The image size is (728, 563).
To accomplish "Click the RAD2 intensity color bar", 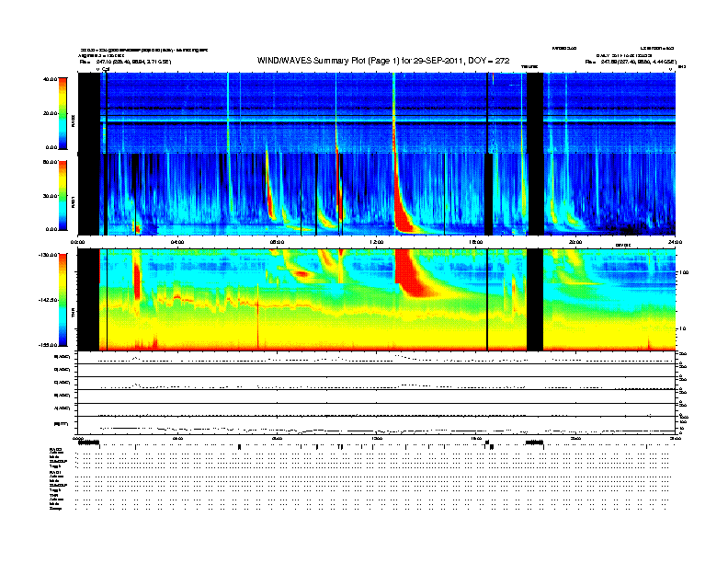I will tap(63, 113).
